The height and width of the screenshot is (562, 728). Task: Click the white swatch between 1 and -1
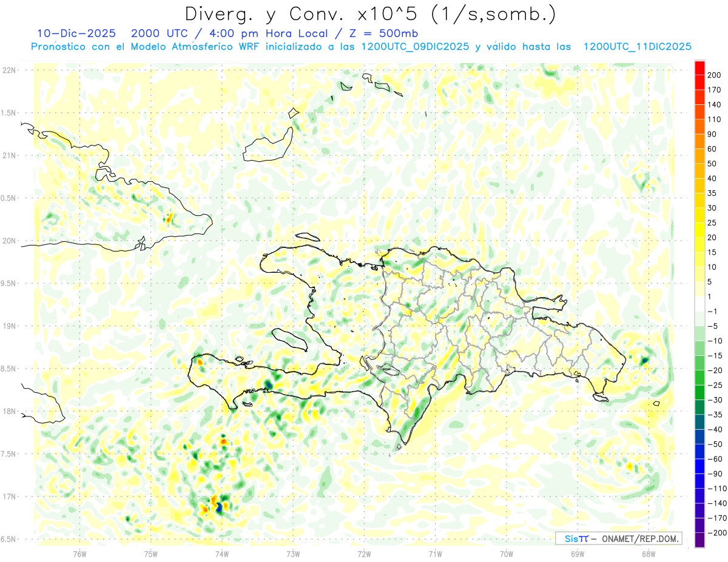pyautogui.click(x=699, y=304)
